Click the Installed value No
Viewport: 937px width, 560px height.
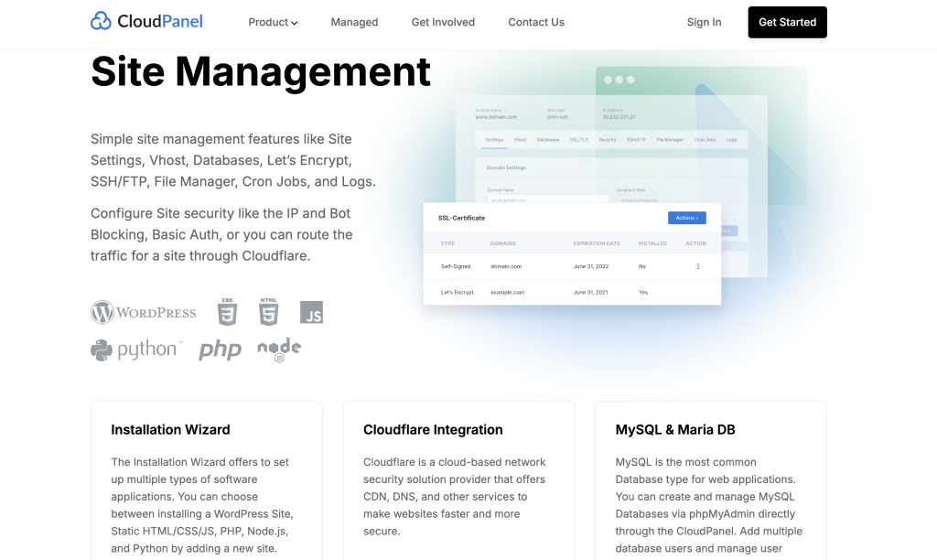point(642,266)
